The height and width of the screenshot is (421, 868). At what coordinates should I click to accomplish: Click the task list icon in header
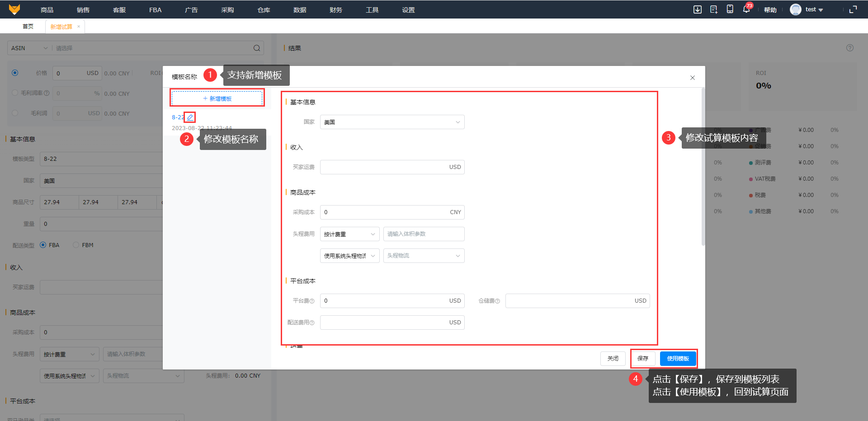point(714,9)
